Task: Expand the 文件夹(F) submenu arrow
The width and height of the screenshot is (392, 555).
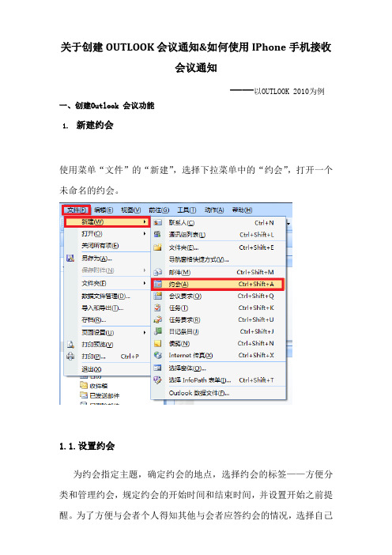Action: (145, 283)
